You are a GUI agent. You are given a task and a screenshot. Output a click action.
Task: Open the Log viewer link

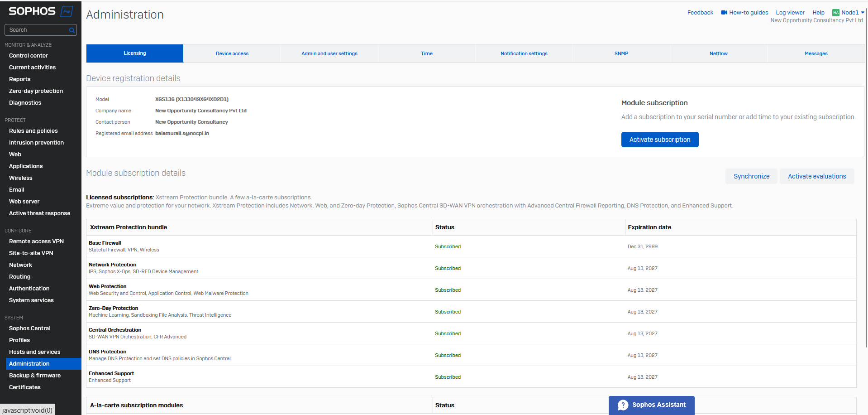coord(790,13)
